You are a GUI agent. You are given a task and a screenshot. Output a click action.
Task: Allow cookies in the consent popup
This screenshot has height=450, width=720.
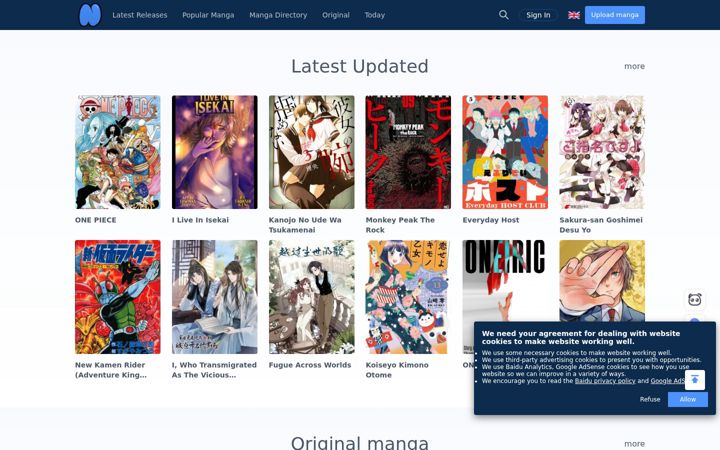click(687, 399)
